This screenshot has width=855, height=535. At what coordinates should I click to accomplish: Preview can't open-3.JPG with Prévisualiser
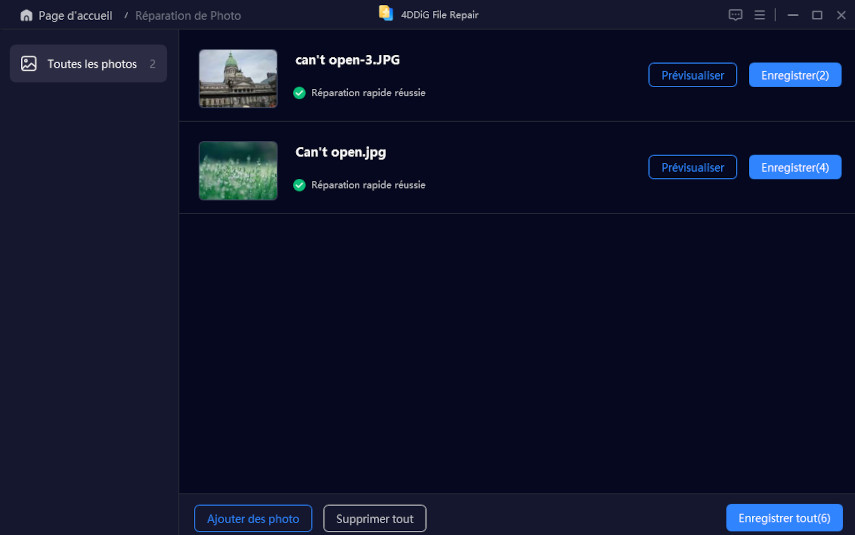pos(693,75)
